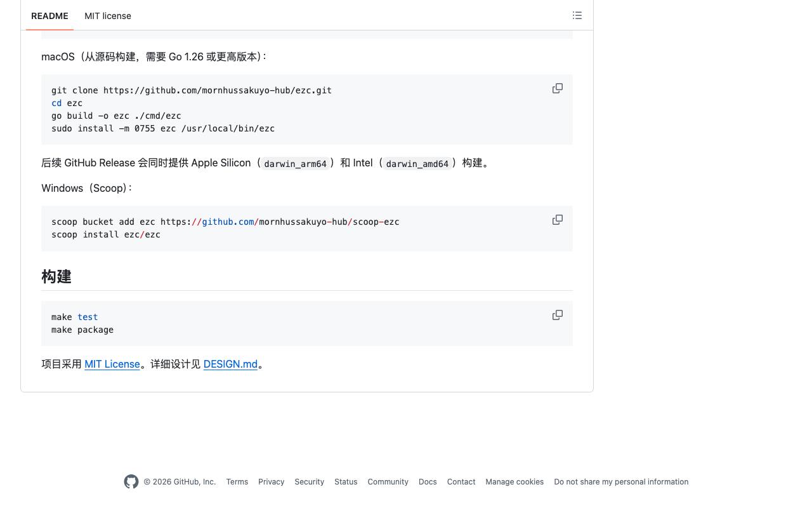
Task: Open the Contact footer link
Action: click(x=461, y=482)
